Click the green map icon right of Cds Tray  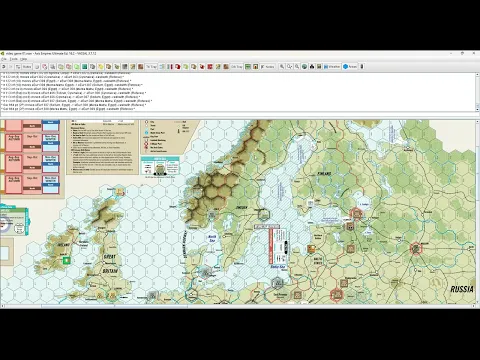coord(248,67)
